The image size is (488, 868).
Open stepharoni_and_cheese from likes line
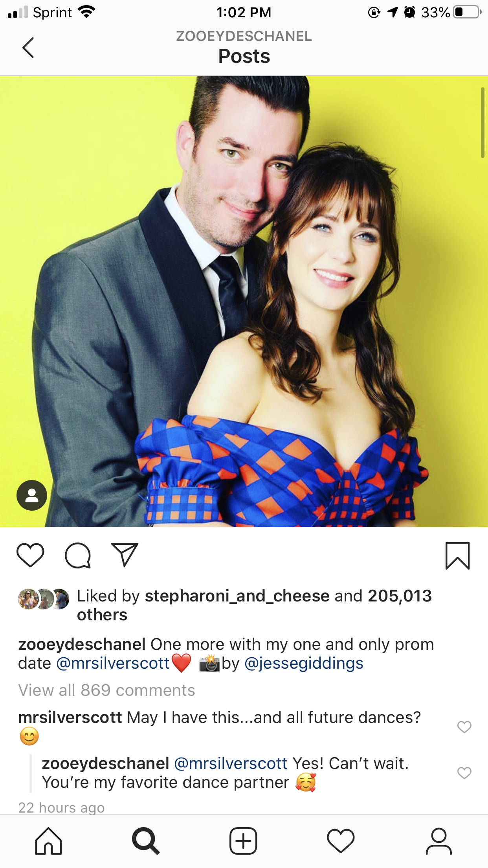[237, 596]
